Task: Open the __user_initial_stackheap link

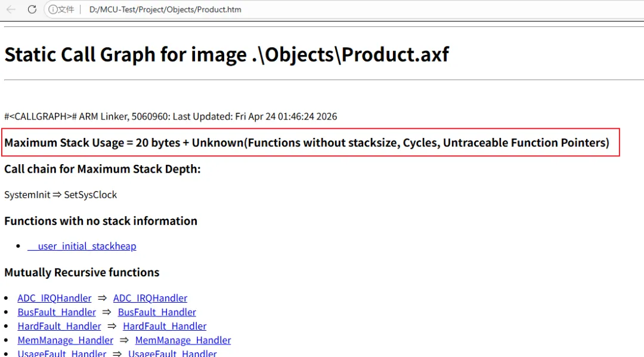Action: coord(82,246)
